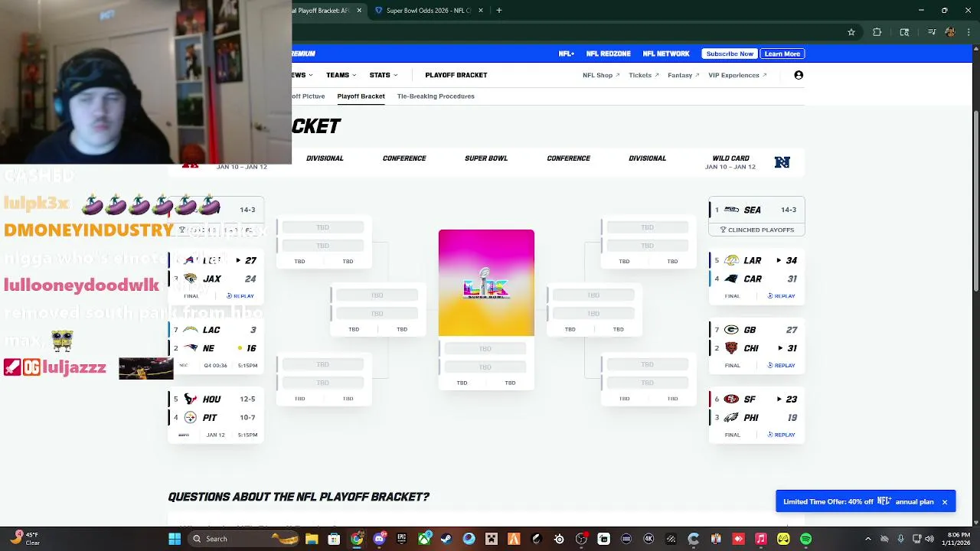Click the HOU vs PIT Jan 12 game time
This screenshot has width=980, height=551.
[247, 435]
